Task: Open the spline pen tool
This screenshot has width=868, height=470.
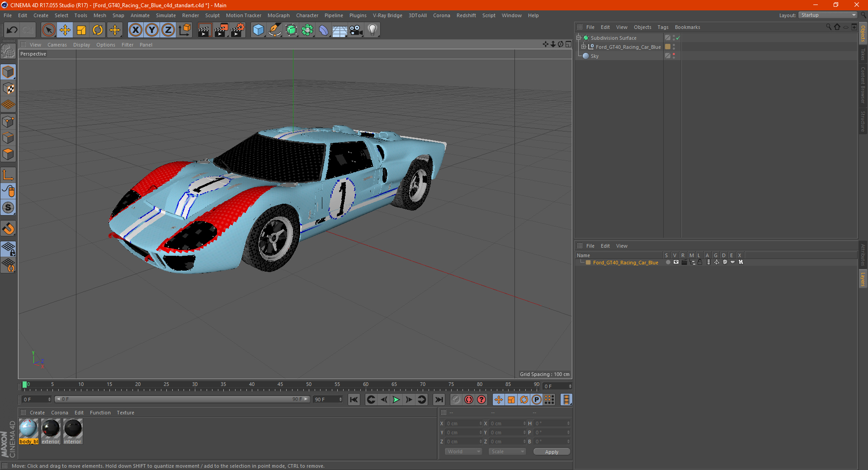Action: coord(275,30)
